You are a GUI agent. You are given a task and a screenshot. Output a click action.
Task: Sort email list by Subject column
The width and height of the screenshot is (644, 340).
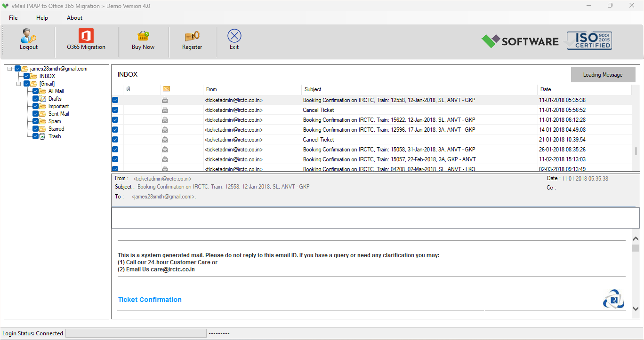[x=419, y=89]
